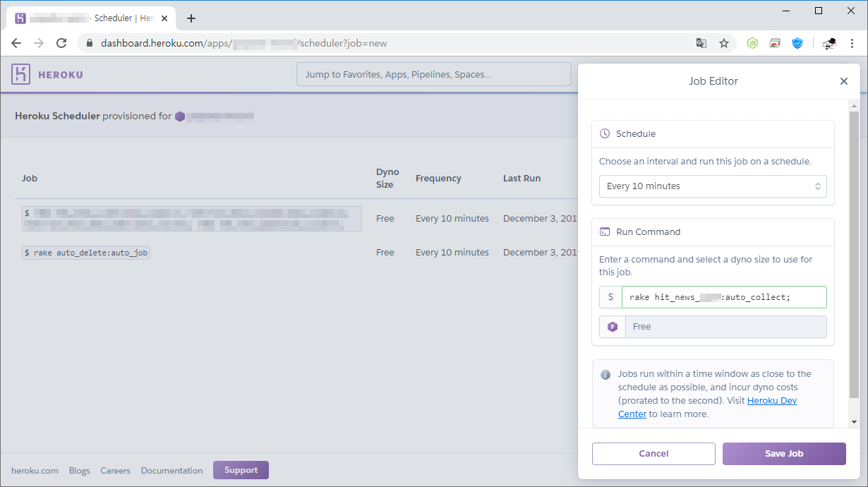Click the Job Editor scrollbar up arrow

(x=854, y=106)
